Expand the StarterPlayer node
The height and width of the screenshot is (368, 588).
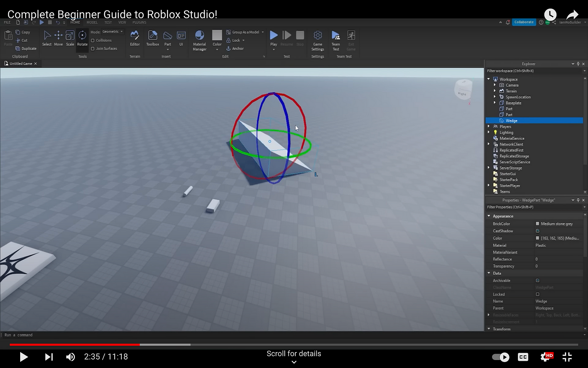click(x=488, y=185)
